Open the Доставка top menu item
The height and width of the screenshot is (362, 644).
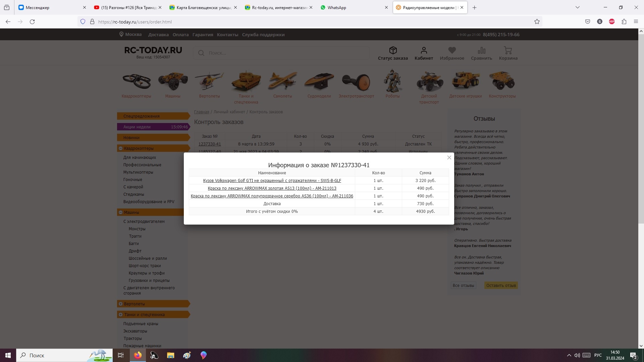click(158, 35)
